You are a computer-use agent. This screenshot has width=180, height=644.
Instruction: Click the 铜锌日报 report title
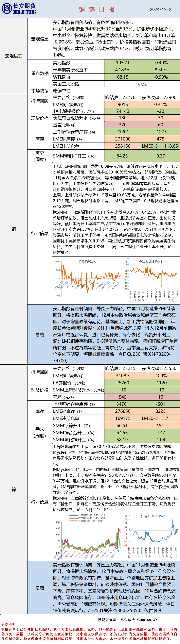97,9
